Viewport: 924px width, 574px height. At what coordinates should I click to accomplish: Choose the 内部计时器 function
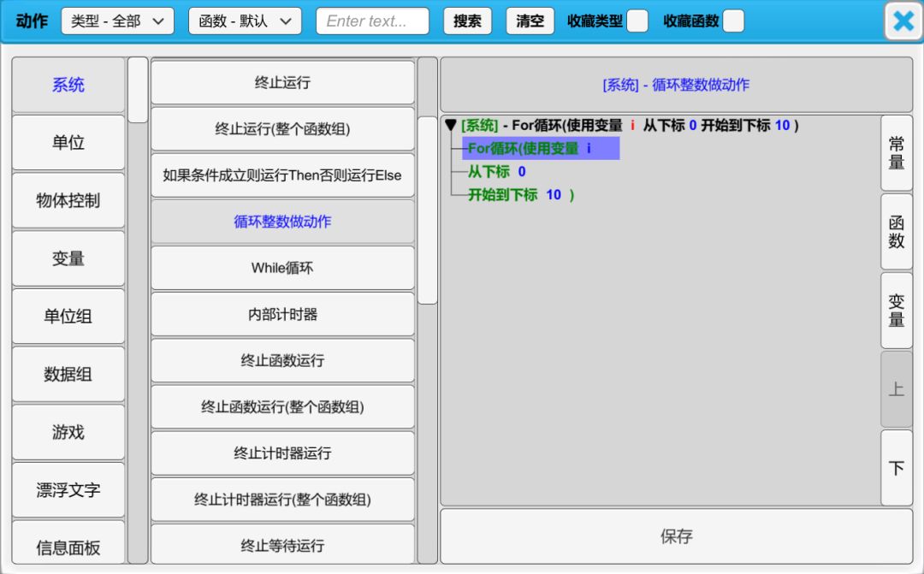282,314
